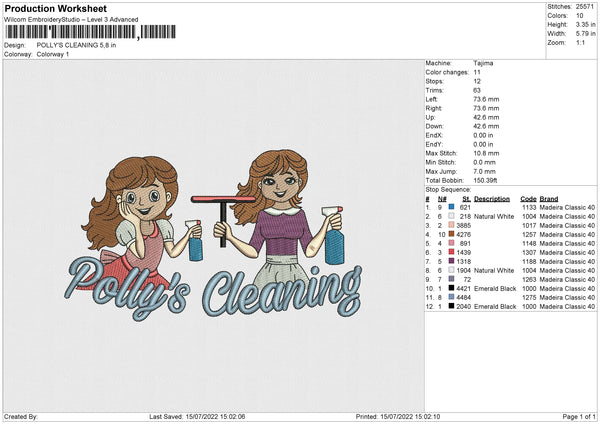
Task: Click the Last Saved timestamp '15/07/2022 15:02:06'
Action: click(x=215, y=417)
